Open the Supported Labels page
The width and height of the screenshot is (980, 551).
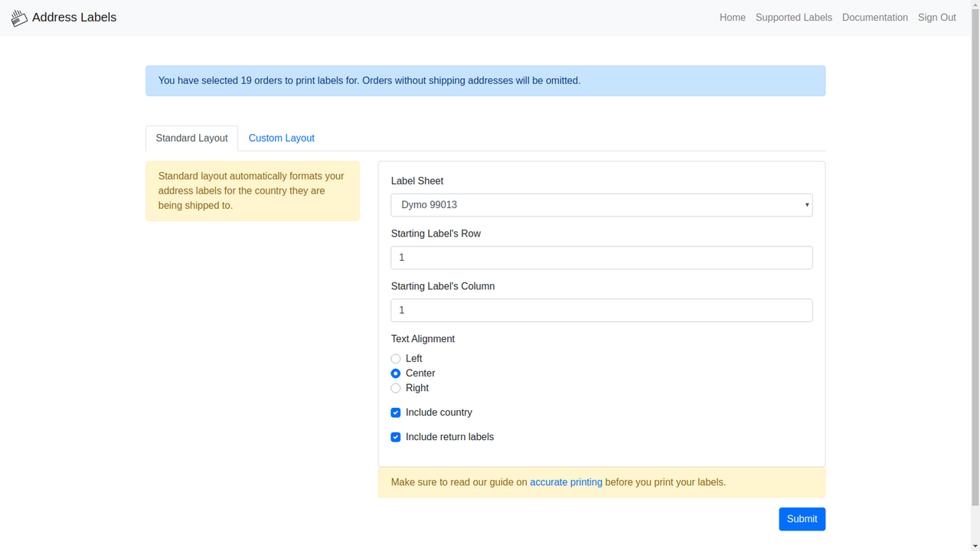point(794,18)
